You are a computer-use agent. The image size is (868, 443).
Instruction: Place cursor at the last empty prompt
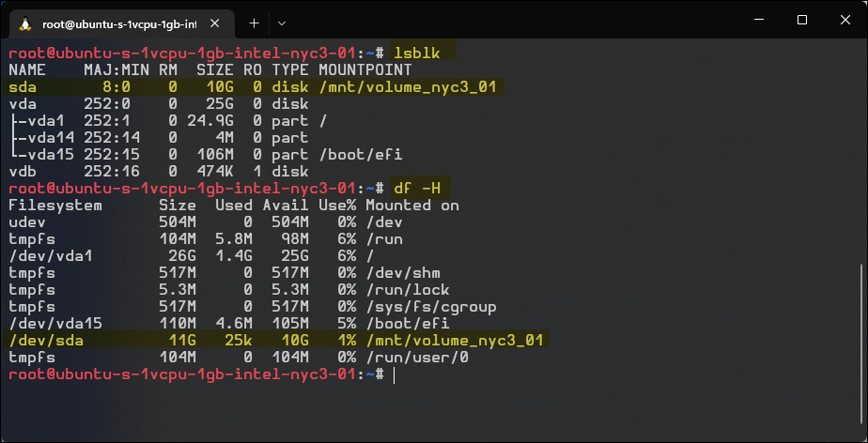point(395,374)
